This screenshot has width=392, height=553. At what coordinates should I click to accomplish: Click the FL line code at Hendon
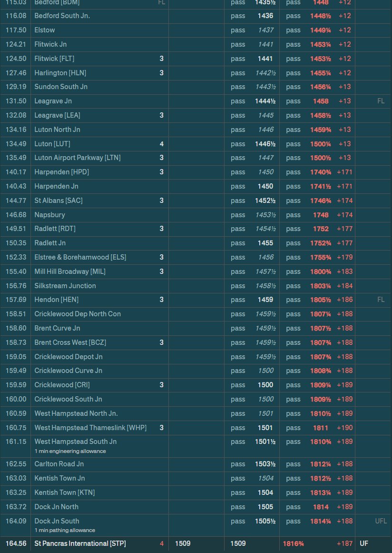(381, 300)
